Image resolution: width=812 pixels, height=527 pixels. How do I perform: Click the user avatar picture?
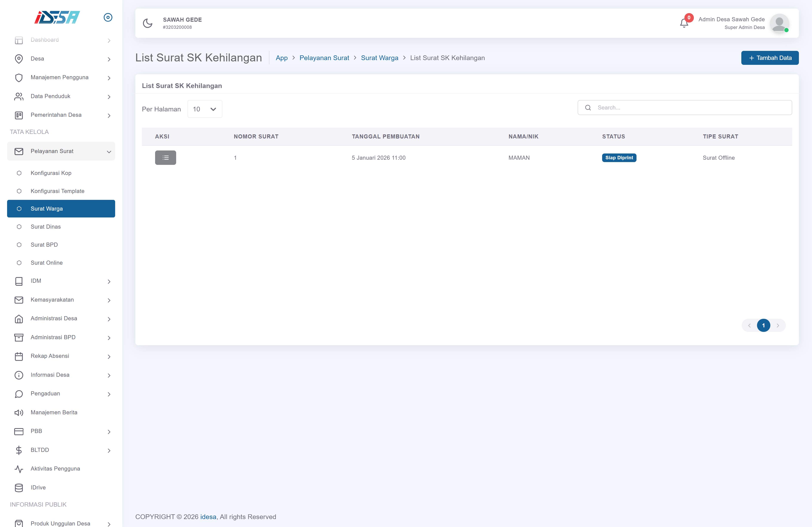[779, 23]
